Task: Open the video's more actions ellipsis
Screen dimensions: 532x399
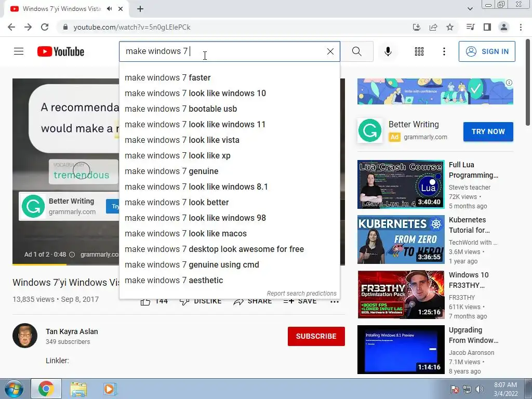Action: point(335,301)
